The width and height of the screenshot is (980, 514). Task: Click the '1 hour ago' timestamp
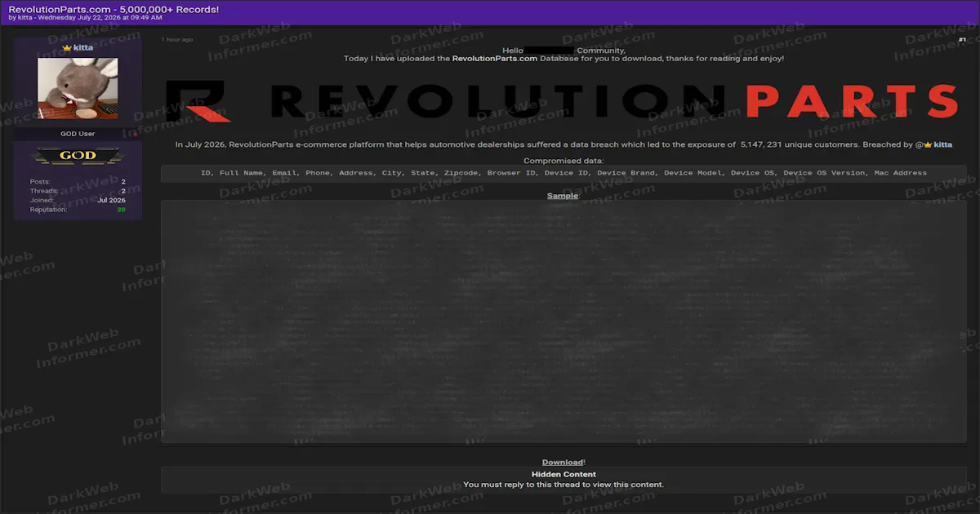tap(177, 39)
